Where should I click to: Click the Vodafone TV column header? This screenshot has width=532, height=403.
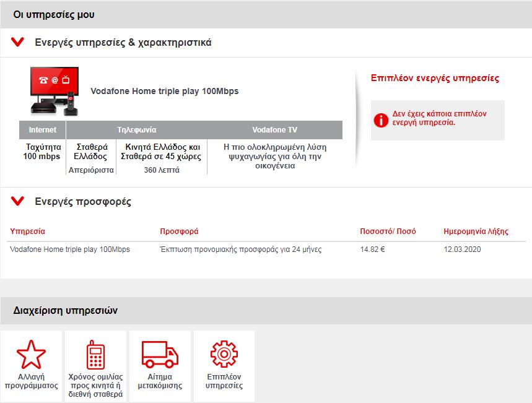coord(275,130)
